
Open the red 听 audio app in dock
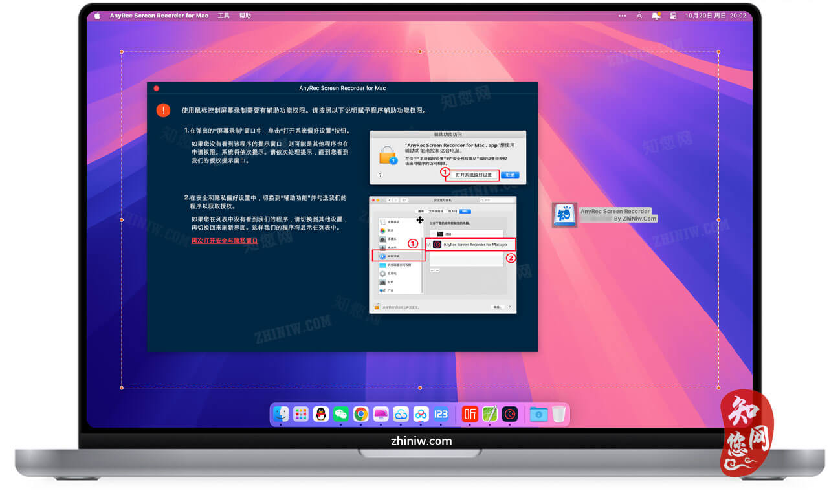point(470,414)
